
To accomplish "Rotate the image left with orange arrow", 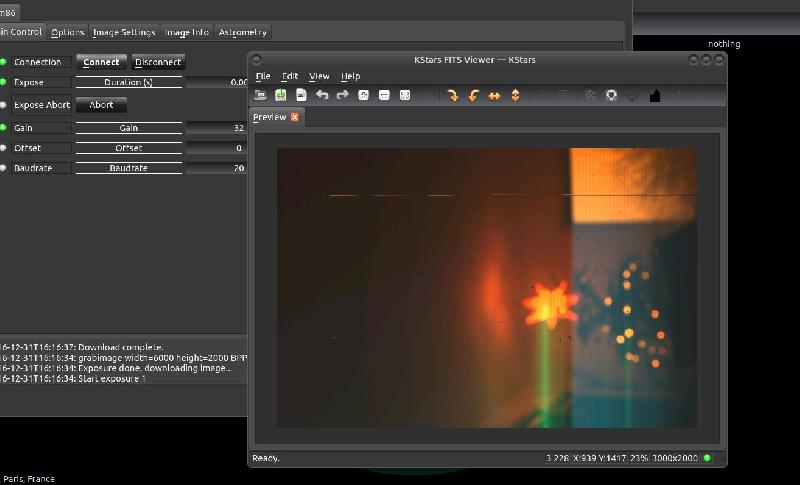I will (473, 95).
